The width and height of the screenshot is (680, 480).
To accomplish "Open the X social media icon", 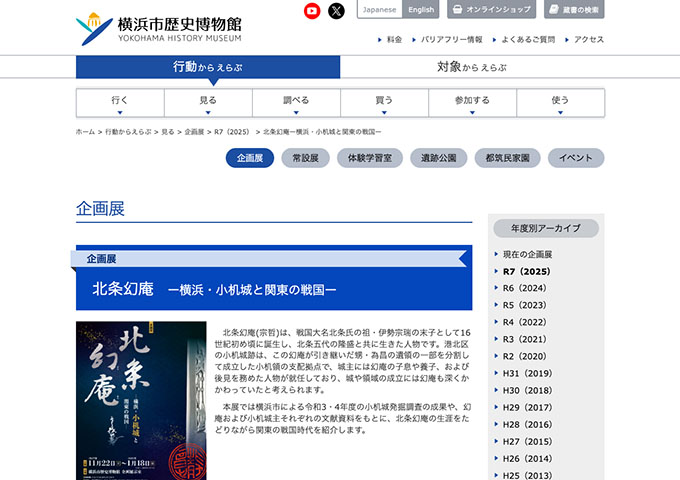I will tap(336, 11).
